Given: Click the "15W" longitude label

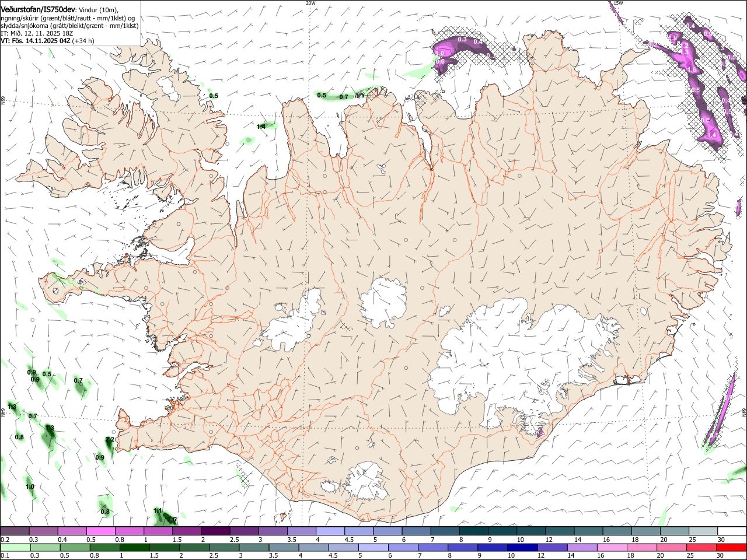Looking at the screenshot, I should pyautogui.click(x=618, y=3).
